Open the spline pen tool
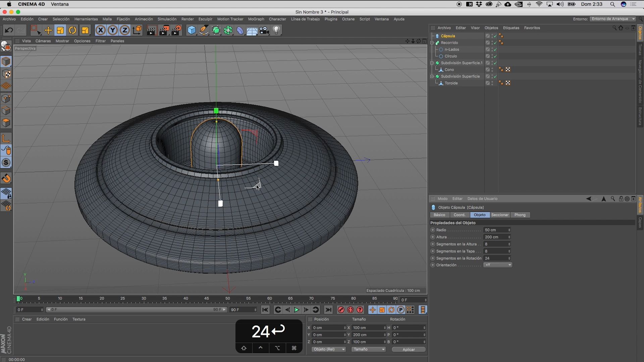Screen dimensions: 644x362 tap(204, 30)
